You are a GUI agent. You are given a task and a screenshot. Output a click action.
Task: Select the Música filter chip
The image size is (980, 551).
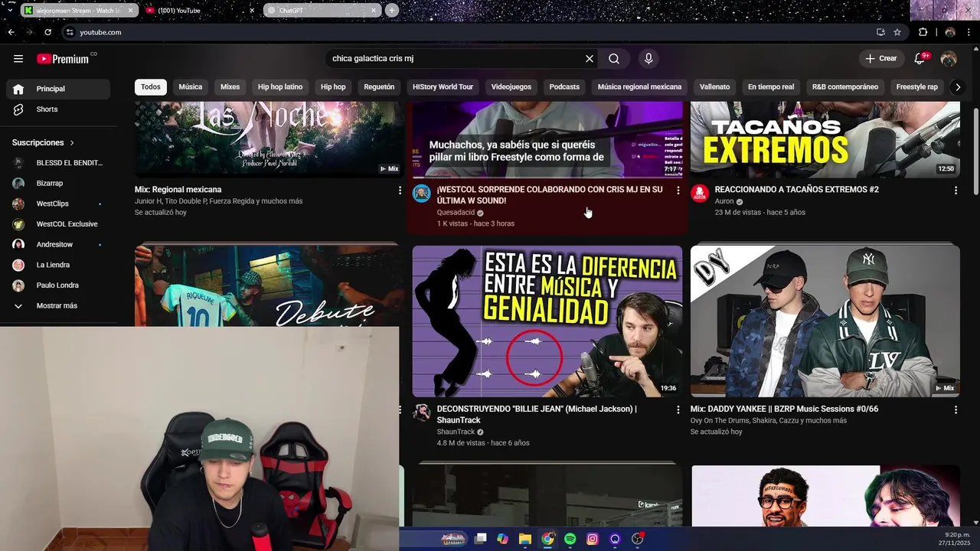191,87
